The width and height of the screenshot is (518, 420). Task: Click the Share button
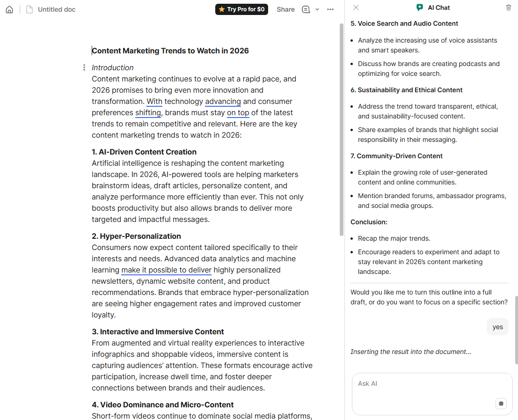point(285,9)
